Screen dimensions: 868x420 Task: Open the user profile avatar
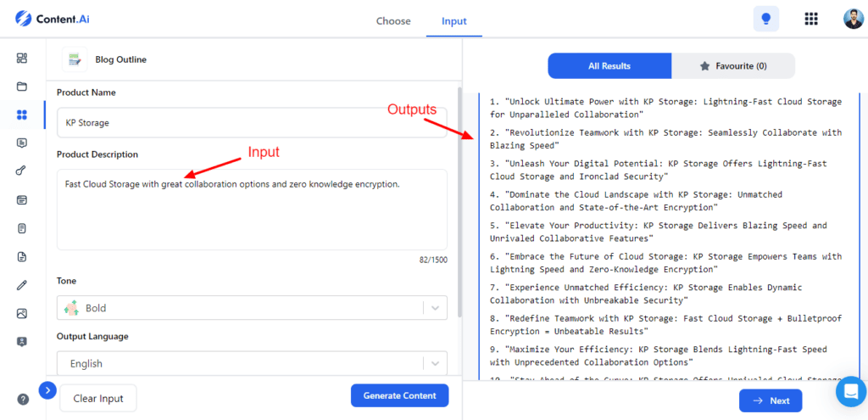pos(853,19)
